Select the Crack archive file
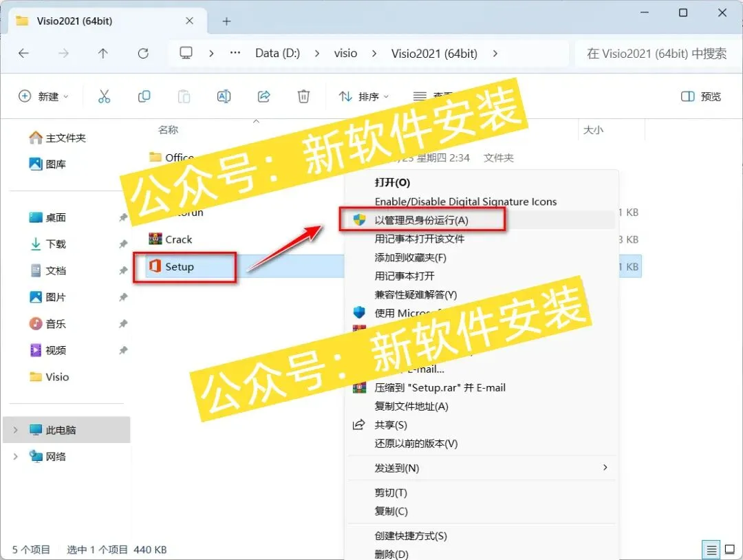Screen dimensions: 743x560 [x=171, y=239]
